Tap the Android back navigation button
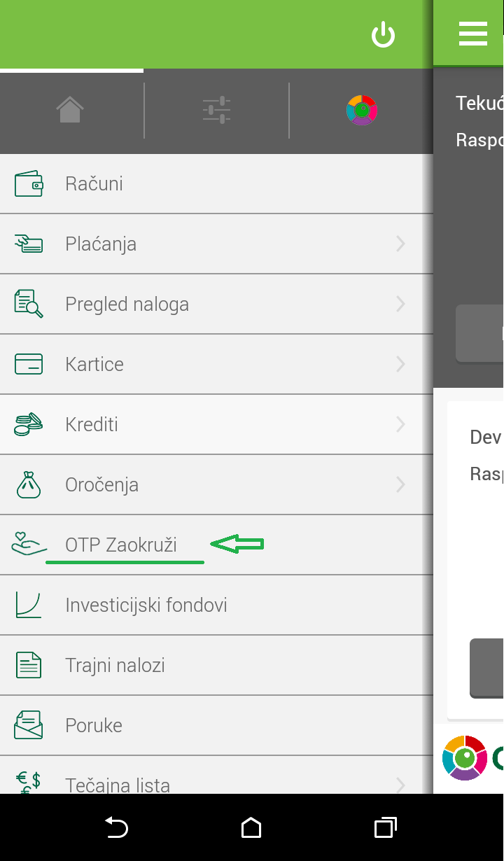Screen dimensions: 504x861 (x=117, y=827)
